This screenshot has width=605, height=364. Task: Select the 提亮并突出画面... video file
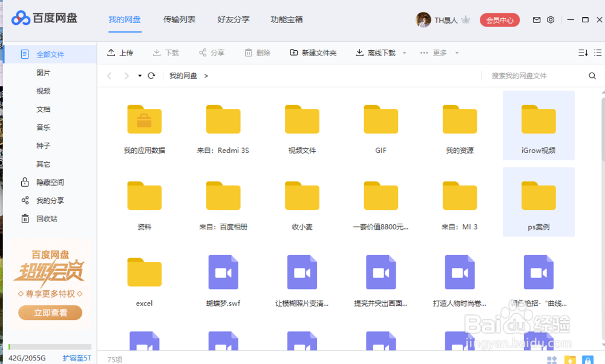coord(381,281)
